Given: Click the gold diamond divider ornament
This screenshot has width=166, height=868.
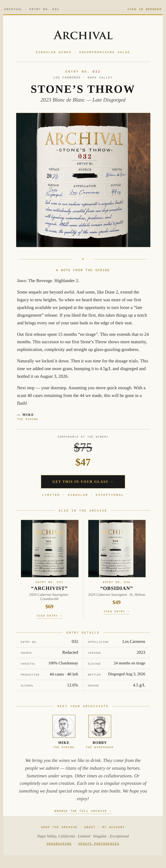Looking at the screenshot, I should pos(83,259).
